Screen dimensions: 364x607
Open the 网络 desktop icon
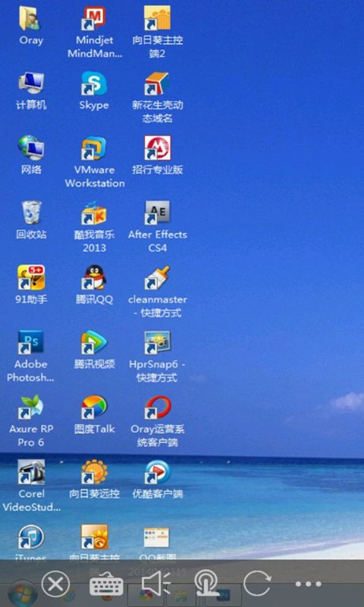coord(31,147)
